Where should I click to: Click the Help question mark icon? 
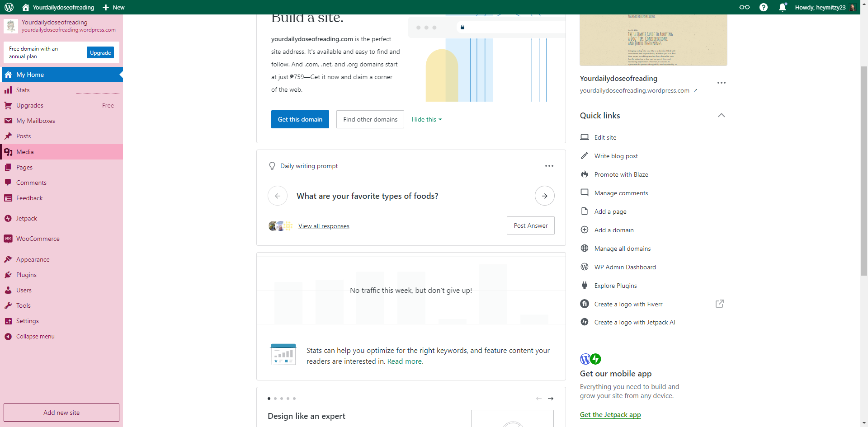764,7
